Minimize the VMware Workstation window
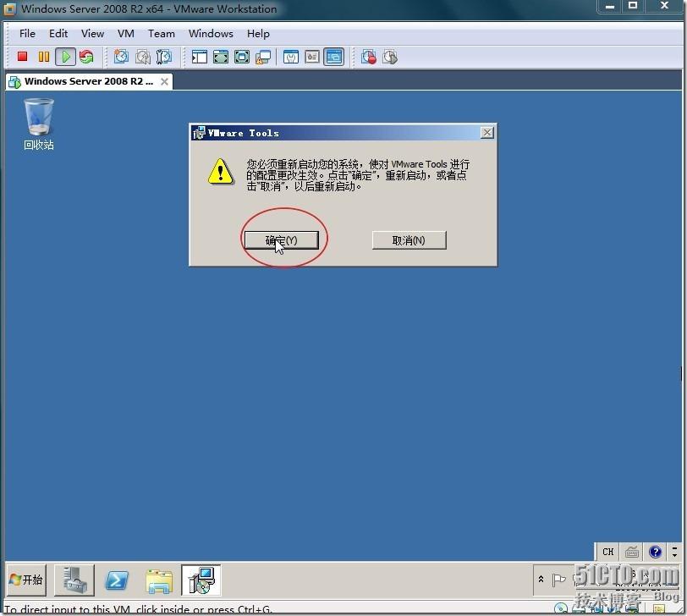The height and width of the screenshot is (616, 687). (610, 6)
